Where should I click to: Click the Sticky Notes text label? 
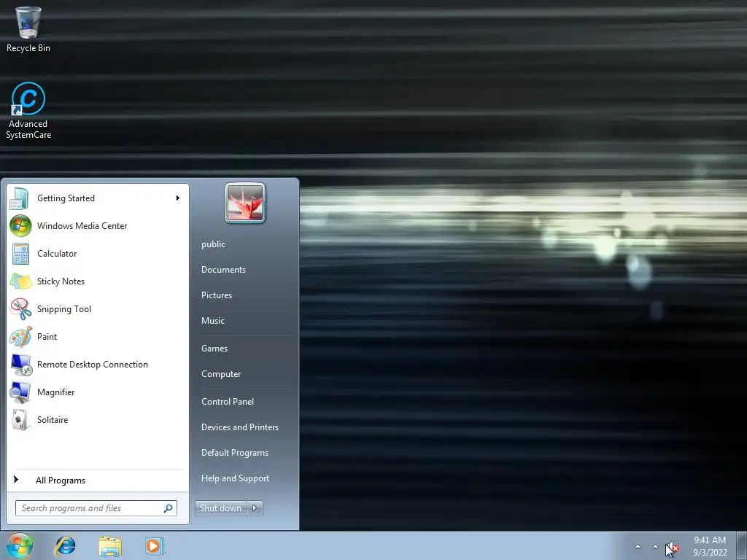tap(61, 281)
